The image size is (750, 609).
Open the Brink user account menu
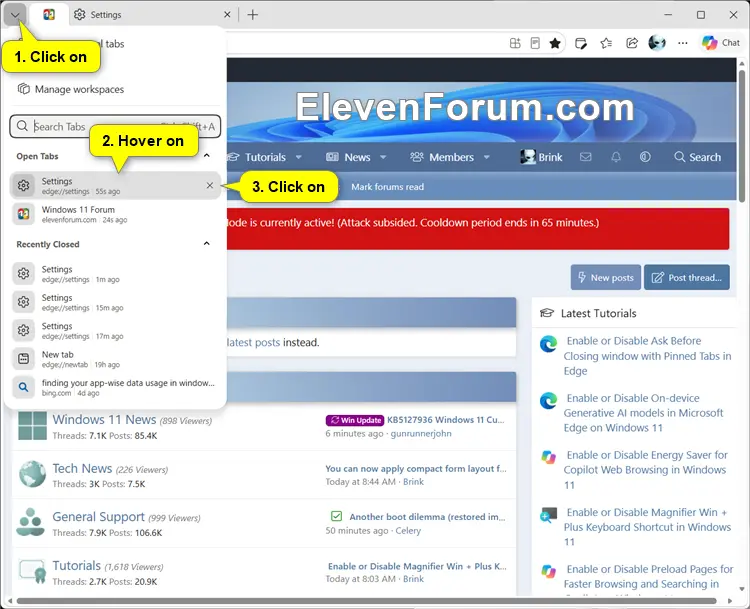[x=541, y=157]
